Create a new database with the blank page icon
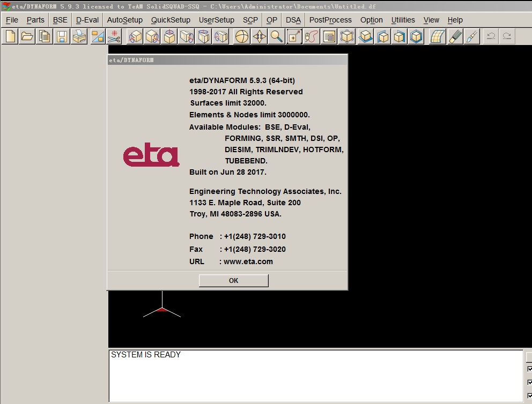This screenshot has width=532, height=404. click(10, 36)
